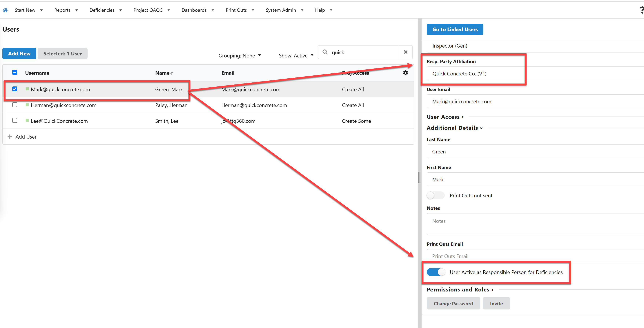Click the green status square for Lee@QuickConcrete.com
This screenshot has width=644, height=328.
click(x=27, y=121)
